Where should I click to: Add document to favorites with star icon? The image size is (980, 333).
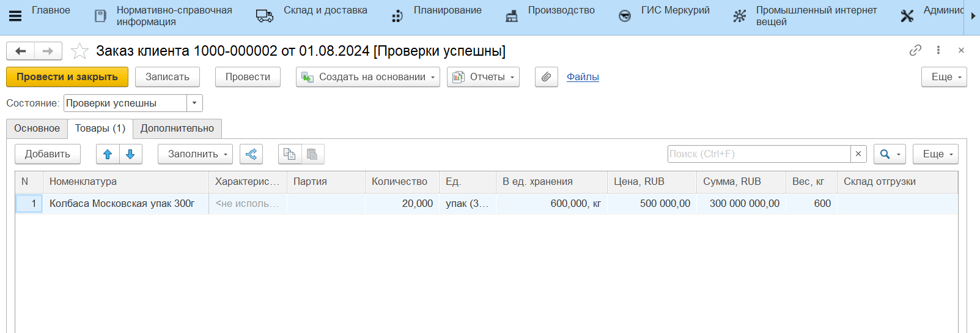point(79,51)
